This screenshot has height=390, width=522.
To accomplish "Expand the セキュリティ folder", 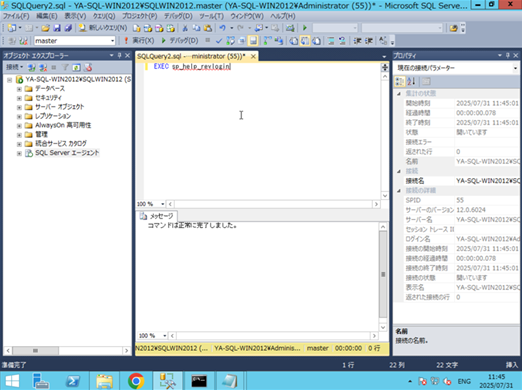I will 19,98.
